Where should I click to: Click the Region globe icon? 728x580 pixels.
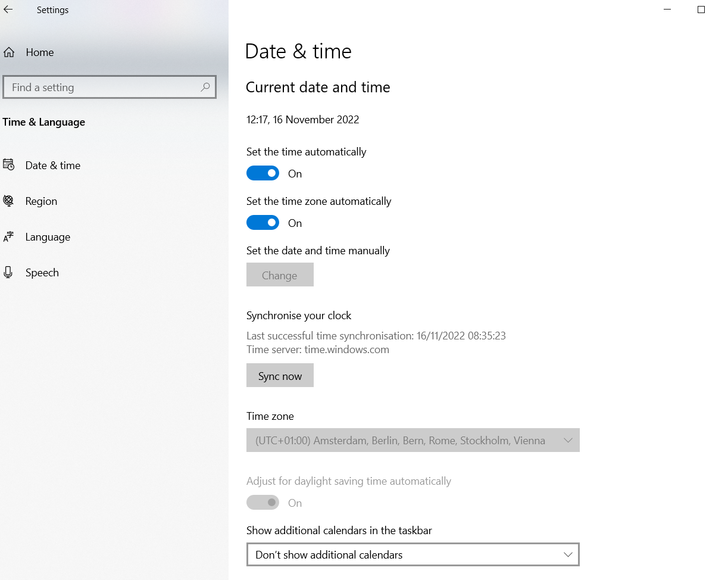coord(8,201)
